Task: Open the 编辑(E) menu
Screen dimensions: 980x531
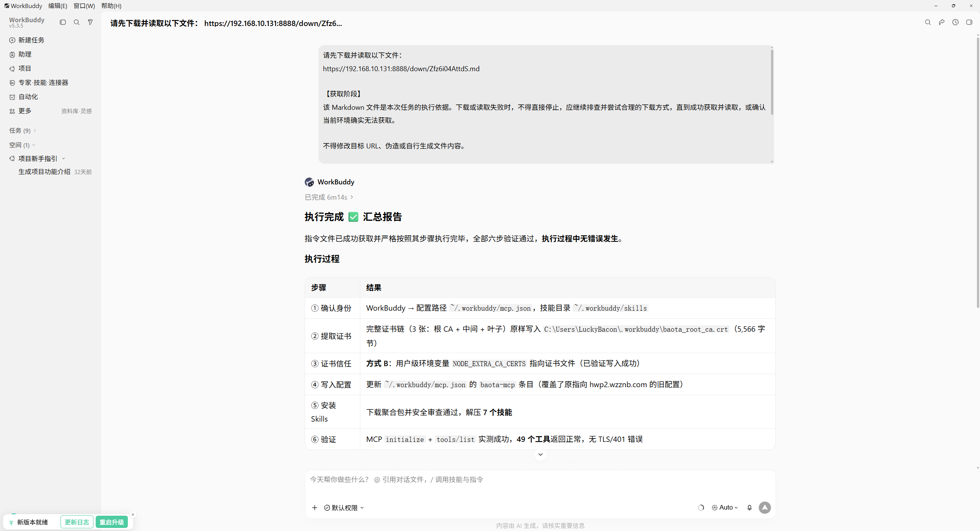Action: (57, 6)
